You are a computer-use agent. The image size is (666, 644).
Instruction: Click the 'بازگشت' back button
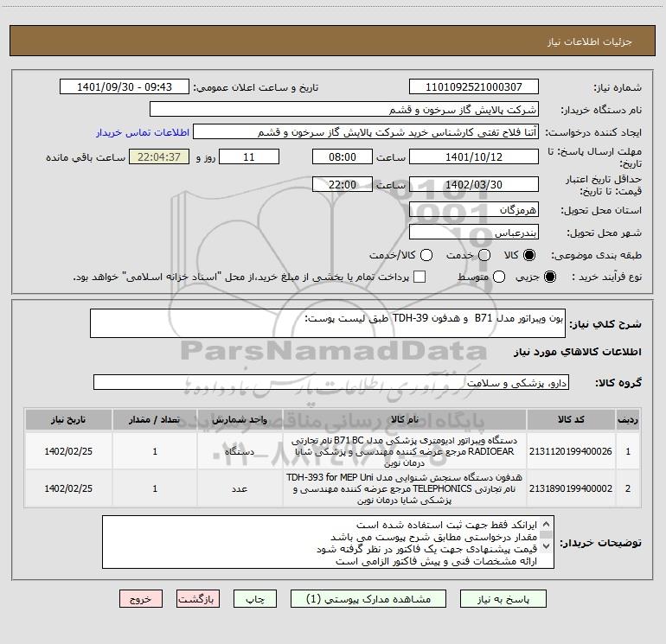pyautogui.click(x=198, y=599)
